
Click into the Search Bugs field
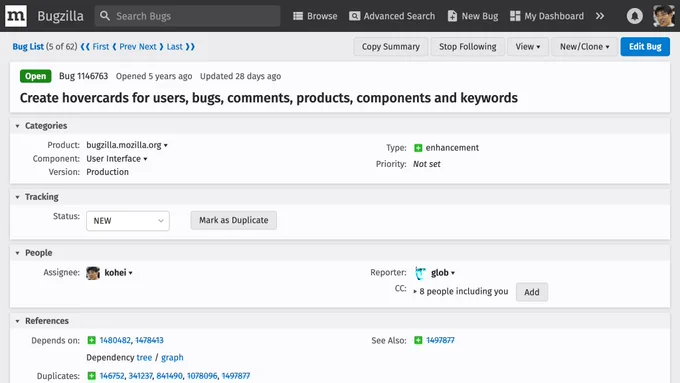(187, 16)
